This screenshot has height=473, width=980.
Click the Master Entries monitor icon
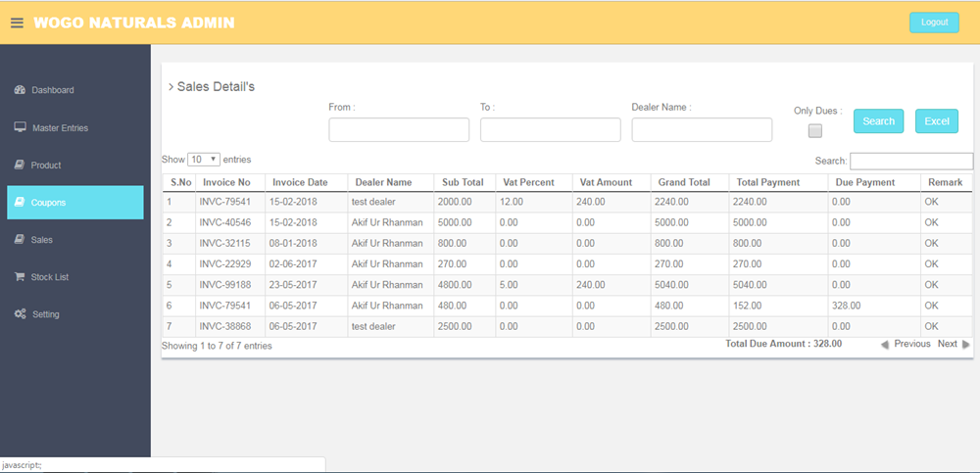20,127
